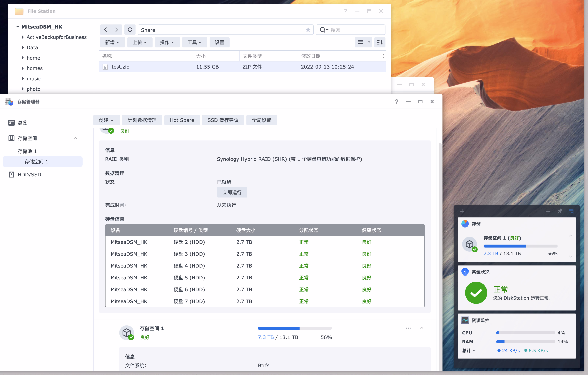
Task: Open the 上传 dropdown in File Station
Action: (139, 42)
